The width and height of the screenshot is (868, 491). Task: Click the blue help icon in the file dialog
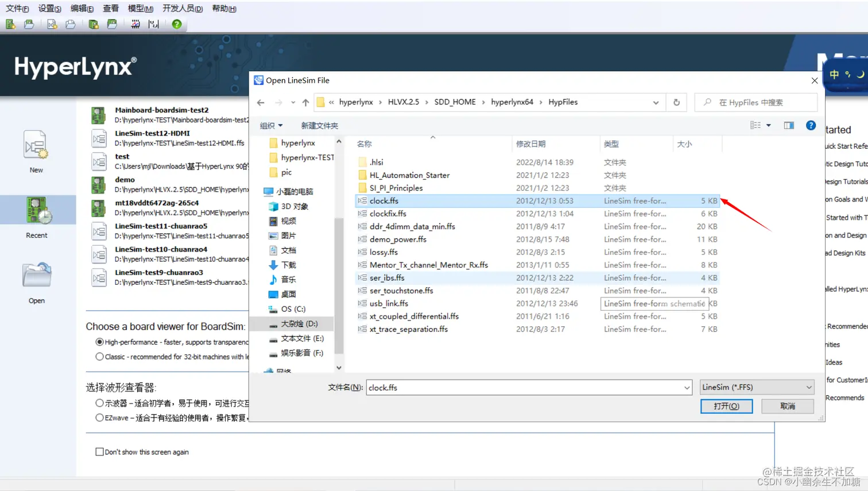coord(811,125)
